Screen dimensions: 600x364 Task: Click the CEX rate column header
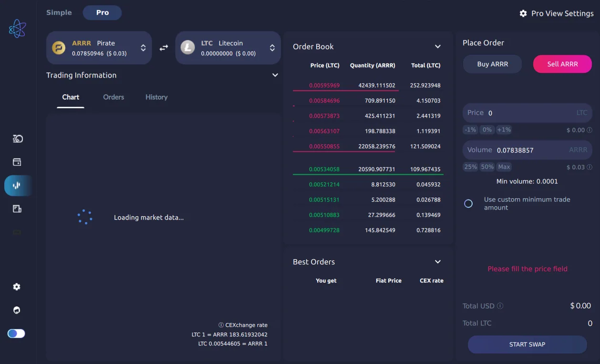pyautogui.click(x=432, y=281)
